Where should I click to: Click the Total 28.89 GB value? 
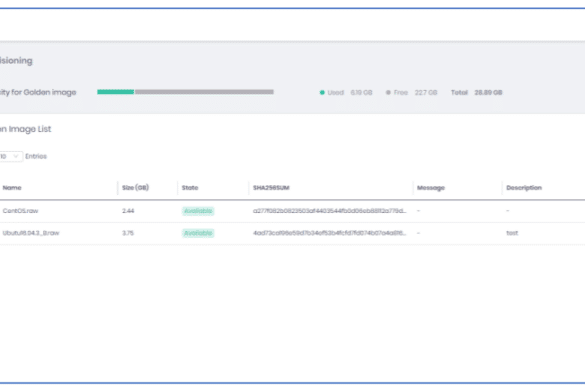pos(488,93)
